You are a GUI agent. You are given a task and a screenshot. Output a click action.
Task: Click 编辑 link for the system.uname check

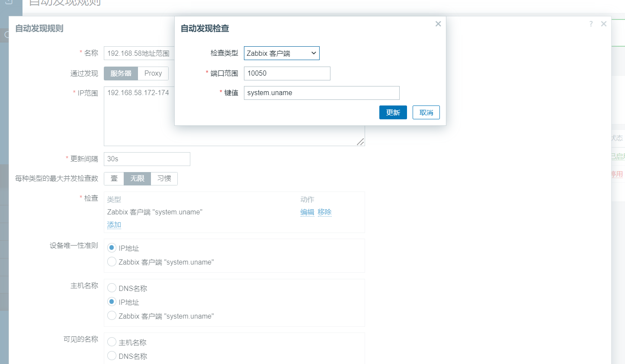point(308,212)
